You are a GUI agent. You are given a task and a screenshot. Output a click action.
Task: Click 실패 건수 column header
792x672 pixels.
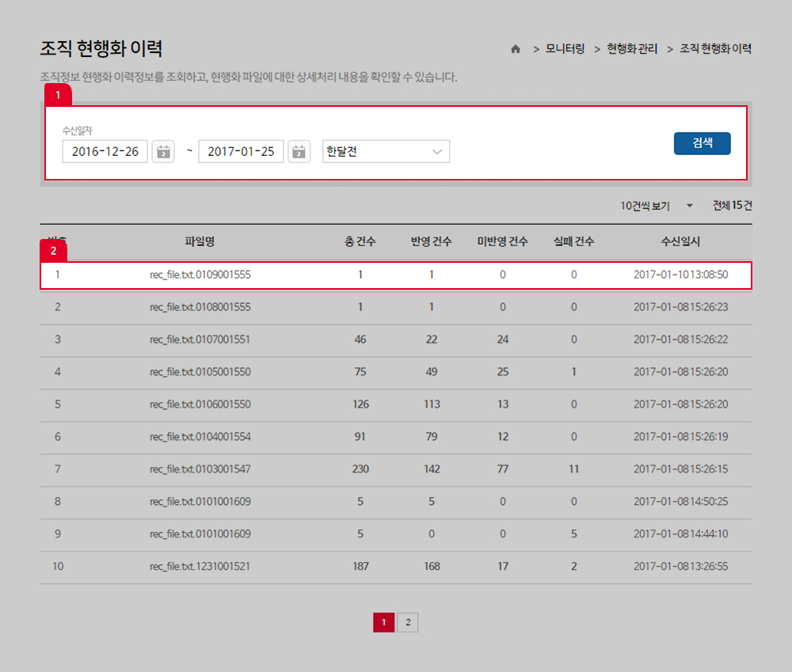pyautogui.click(x=573, y=242)
